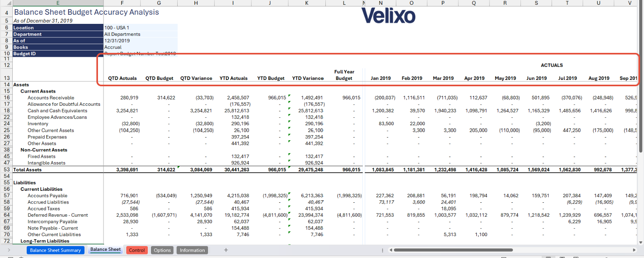This screenshot has height=258, width=644.
Task: Click the Velixo logo
Action: click(388, 16)
